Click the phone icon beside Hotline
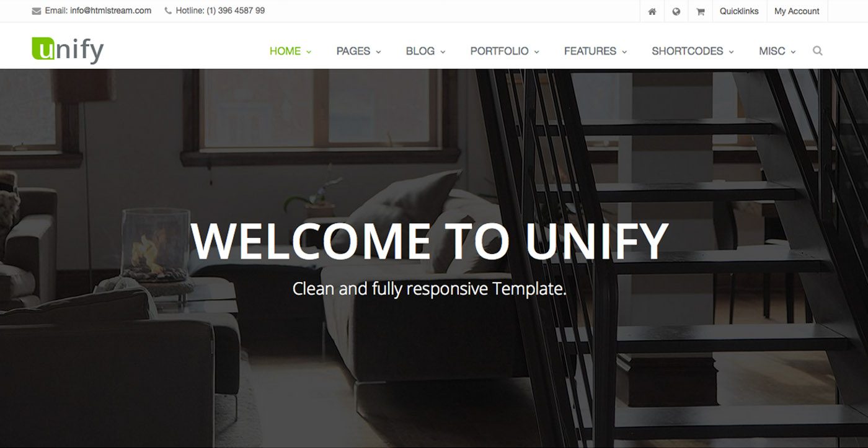Image resolution: width=868 pixels, height=448 pixels. 168,11
